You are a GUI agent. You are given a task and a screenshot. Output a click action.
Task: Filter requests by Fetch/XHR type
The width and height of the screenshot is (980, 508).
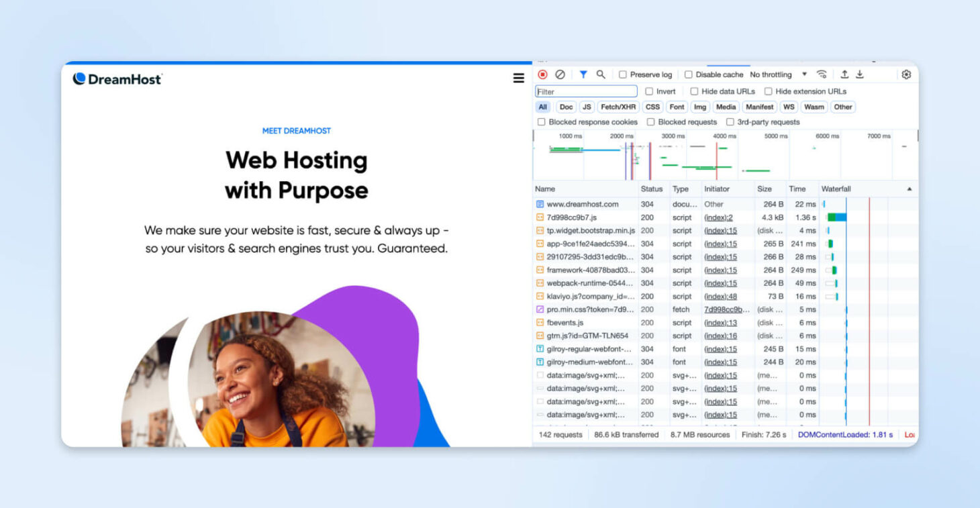(x=618, y=107)
